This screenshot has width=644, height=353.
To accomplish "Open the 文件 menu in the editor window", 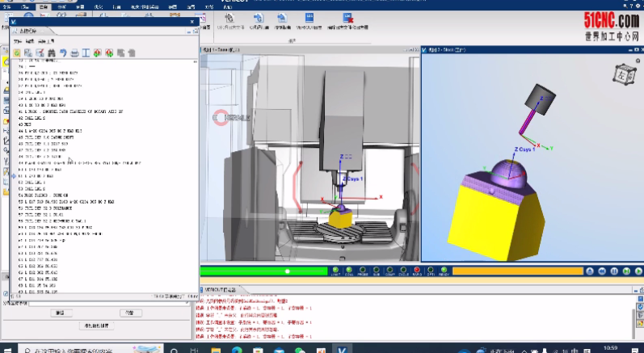I will [x=17, y=40].
